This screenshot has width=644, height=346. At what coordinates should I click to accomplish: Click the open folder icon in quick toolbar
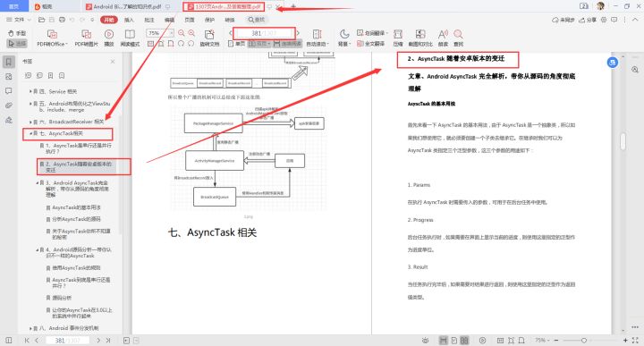click(41, 20)
